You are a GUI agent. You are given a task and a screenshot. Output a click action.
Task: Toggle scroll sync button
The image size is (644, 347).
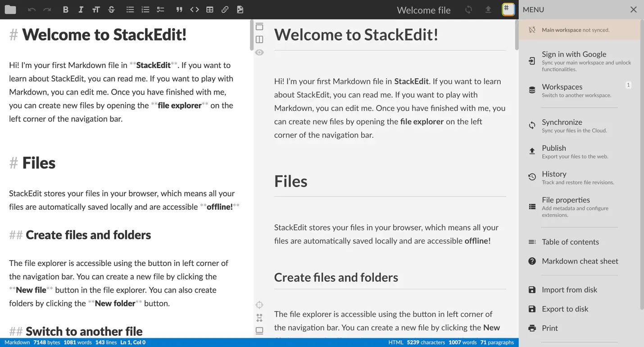(x=259, y=318)
